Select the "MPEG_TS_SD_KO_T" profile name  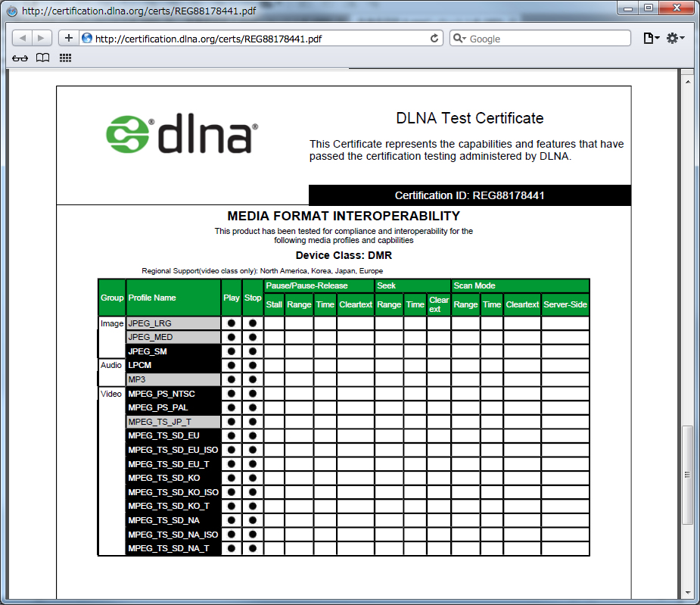point(173,507)
